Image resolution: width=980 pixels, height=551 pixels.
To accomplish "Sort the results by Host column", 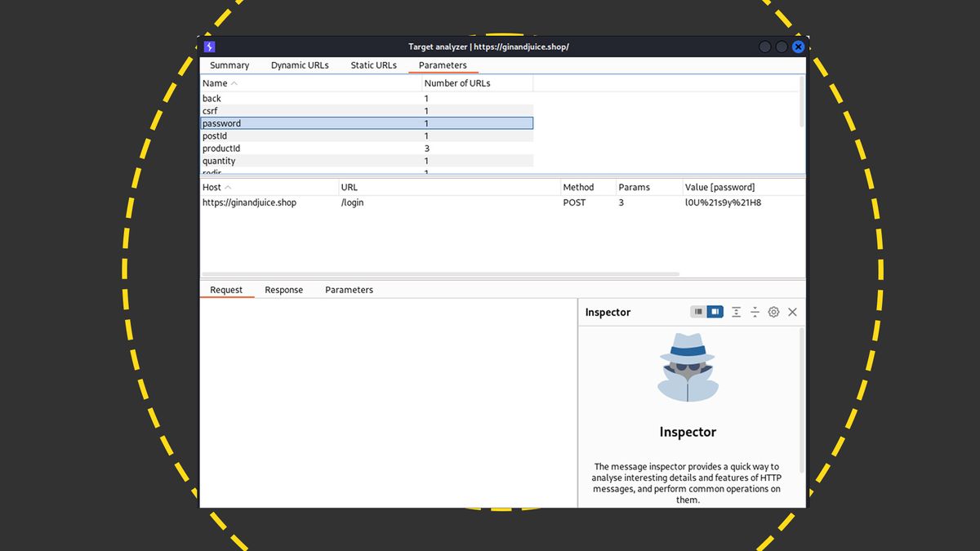I will click(x=214, y=186).
